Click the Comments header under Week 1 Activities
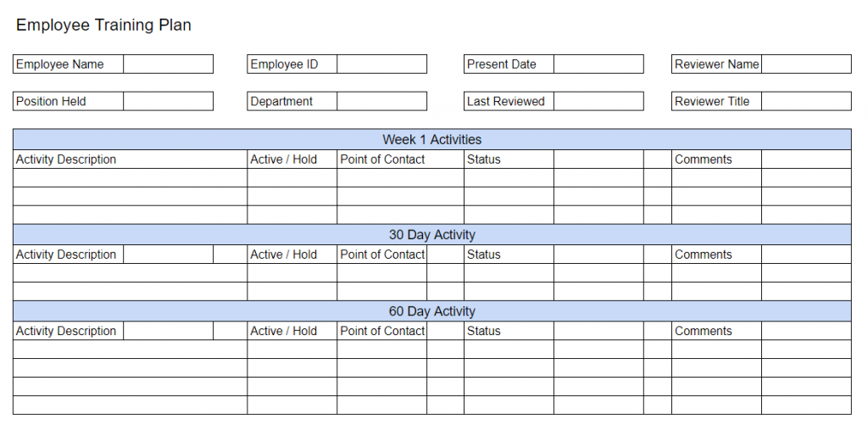This screenshot has width=868, height=431. [x=704, y=160]
